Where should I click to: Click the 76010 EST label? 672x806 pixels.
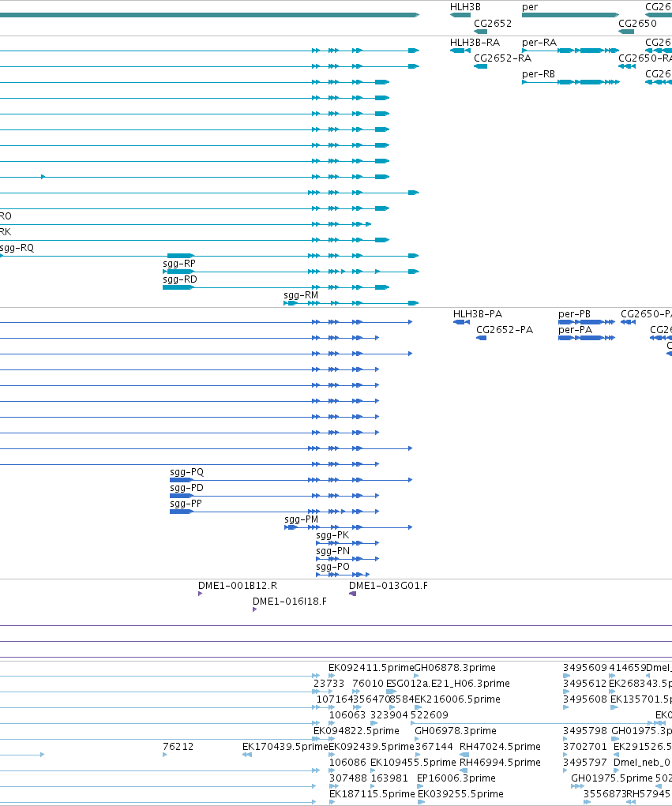point(368,684)
